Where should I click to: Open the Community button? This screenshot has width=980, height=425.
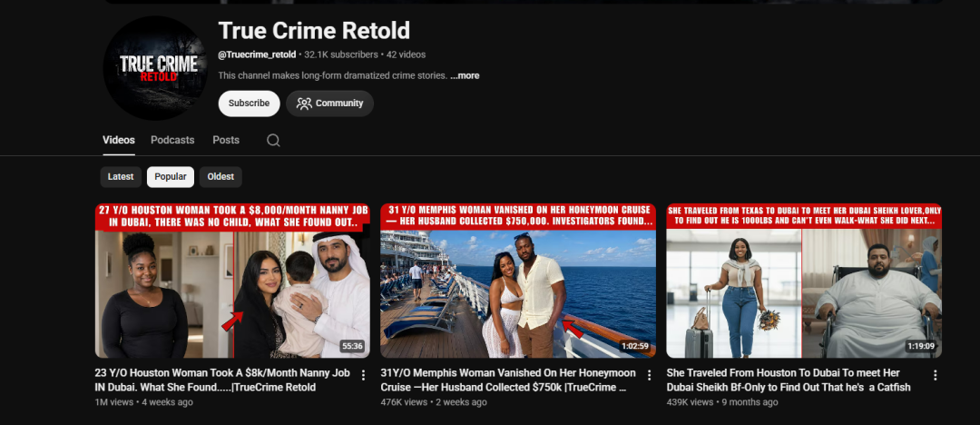(330, 104)
